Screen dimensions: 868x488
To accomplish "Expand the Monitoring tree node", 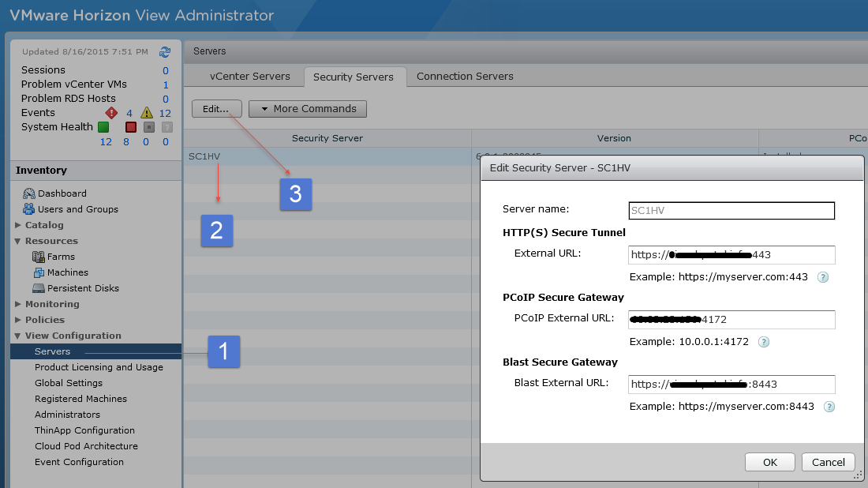I will click(x=17, y=304).
